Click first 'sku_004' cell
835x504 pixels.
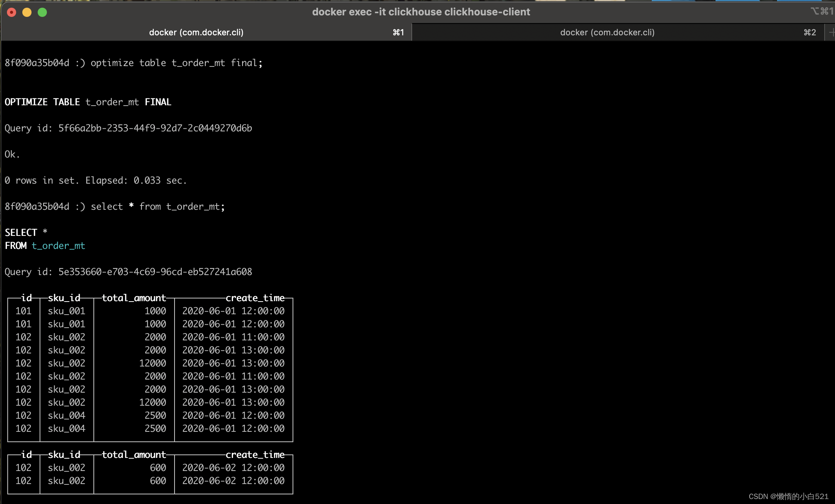(x=67, y=416)
